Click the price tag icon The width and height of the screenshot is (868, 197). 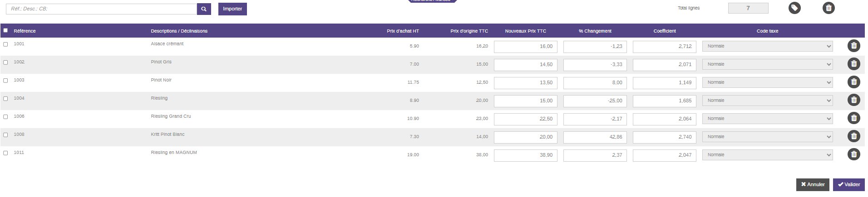794,8
